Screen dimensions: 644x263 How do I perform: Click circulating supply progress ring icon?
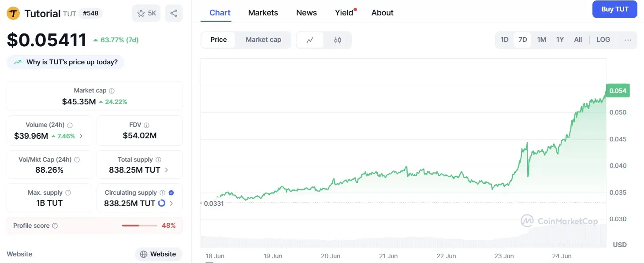[x=161, y=203]
